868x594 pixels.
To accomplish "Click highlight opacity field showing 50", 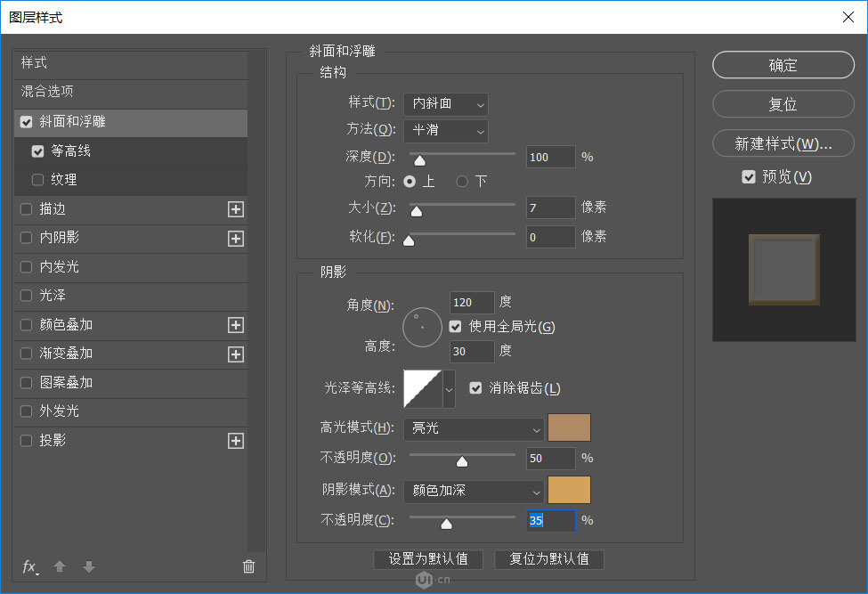I will coord(550,459).
